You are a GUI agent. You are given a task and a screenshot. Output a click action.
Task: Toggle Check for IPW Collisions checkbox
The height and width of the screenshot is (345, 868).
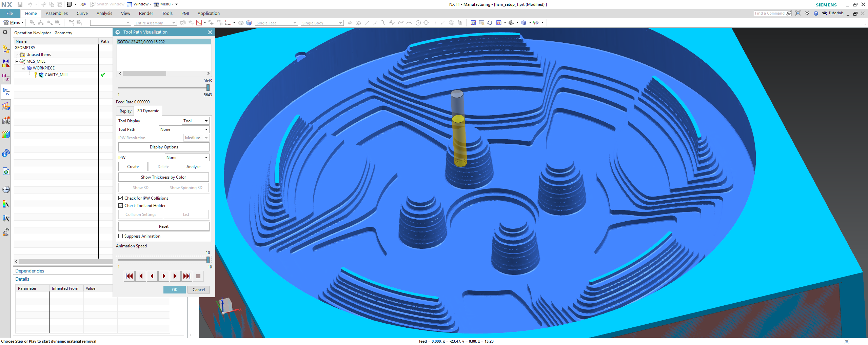point(120,198)
